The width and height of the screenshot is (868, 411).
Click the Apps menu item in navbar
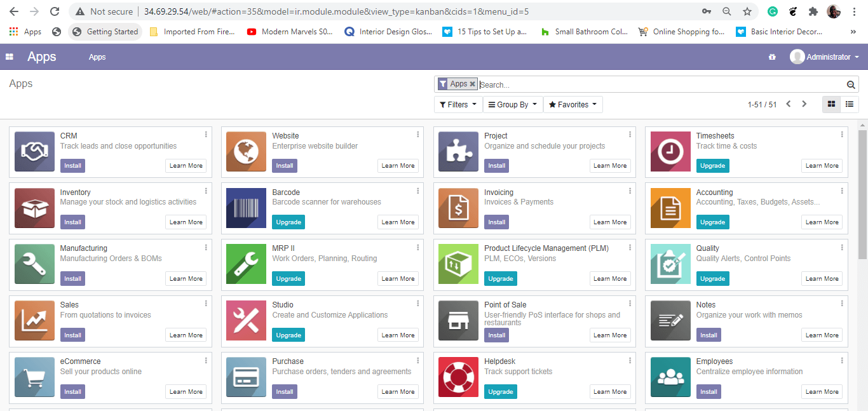point(97,57)
